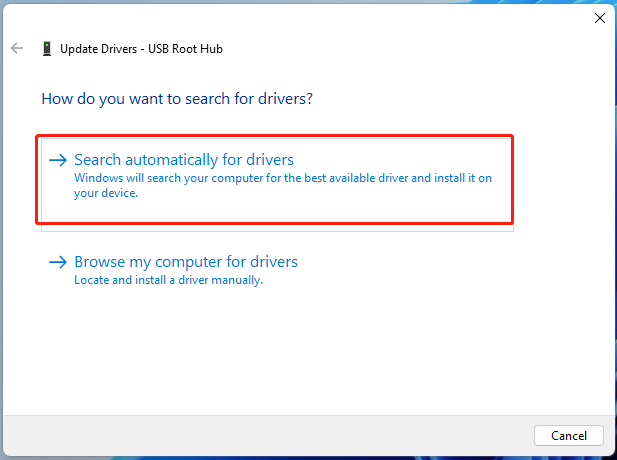Choose Browse my computer for drivers

(x=185, y=262)
